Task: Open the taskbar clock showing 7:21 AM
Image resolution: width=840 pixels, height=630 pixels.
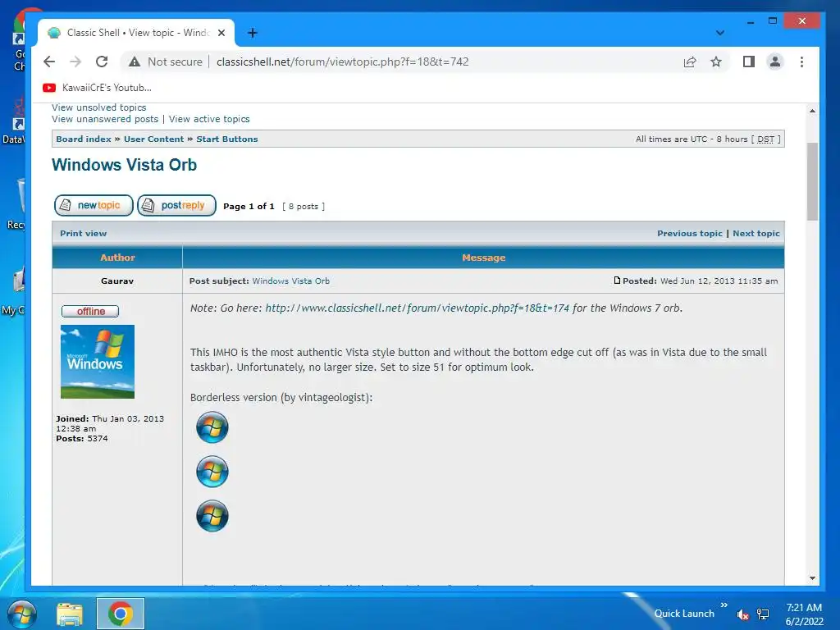Action: pos(804,614)
